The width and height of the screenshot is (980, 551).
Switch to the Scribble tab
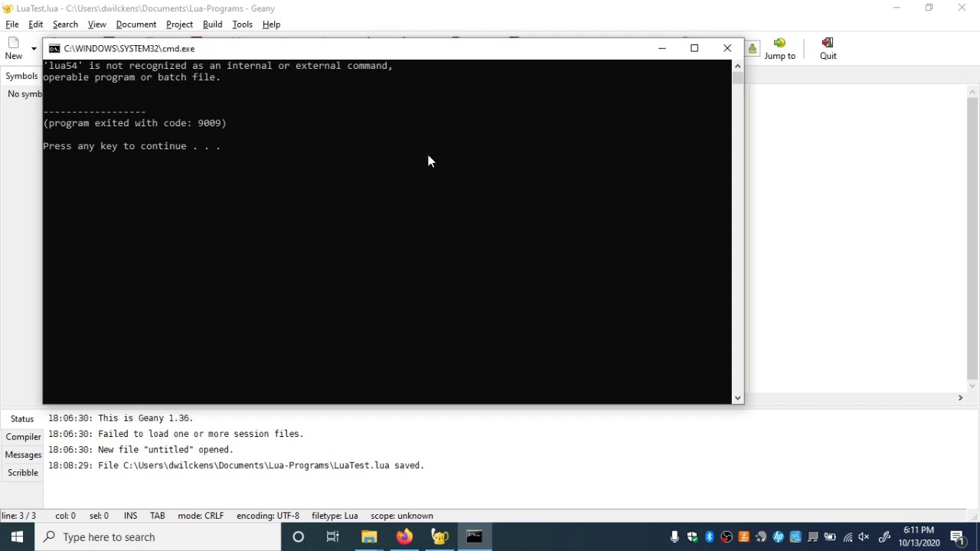click(x=23, y=473)
